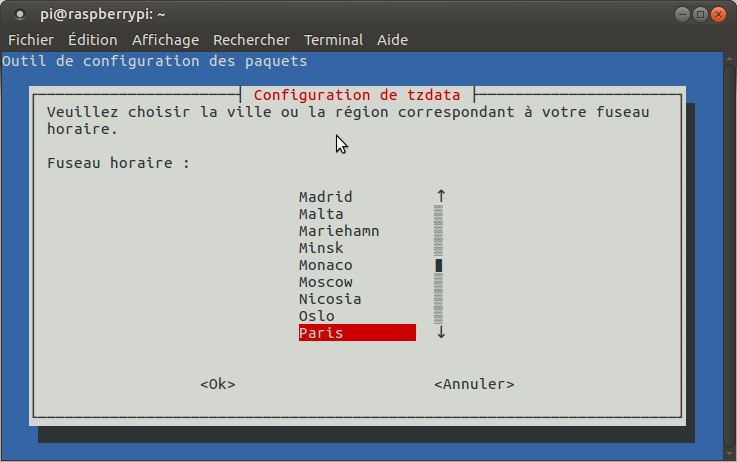Open the Affichage menu
This screenshot has width=737, height=462.
tap(165, 40)
